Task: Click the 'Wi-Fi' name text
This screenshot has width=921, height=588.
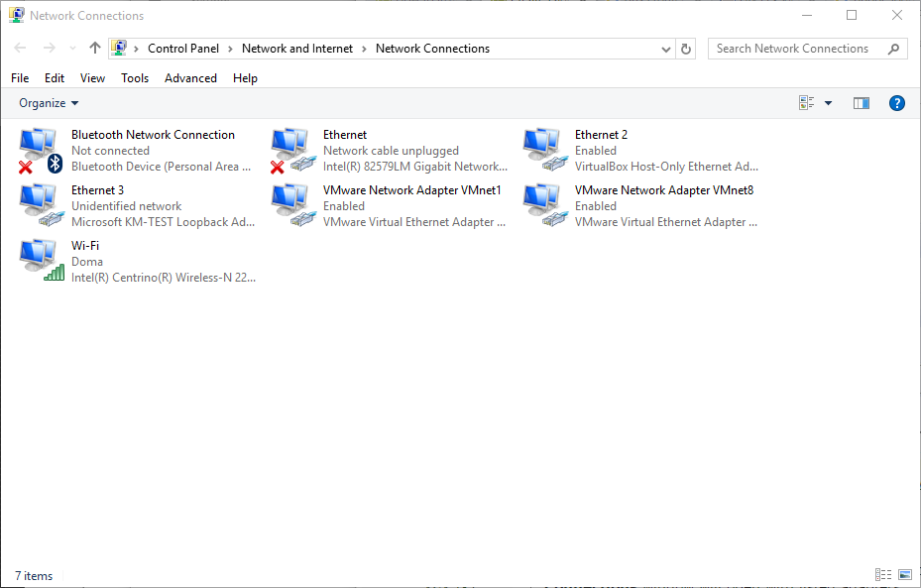Action: coord(85,246)
